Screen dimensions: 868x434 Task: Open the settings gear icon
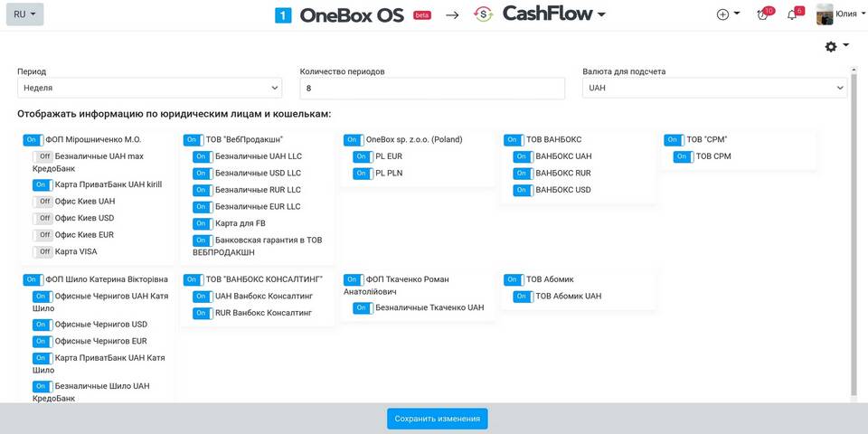pyautogui.click(x=831, y=47)
